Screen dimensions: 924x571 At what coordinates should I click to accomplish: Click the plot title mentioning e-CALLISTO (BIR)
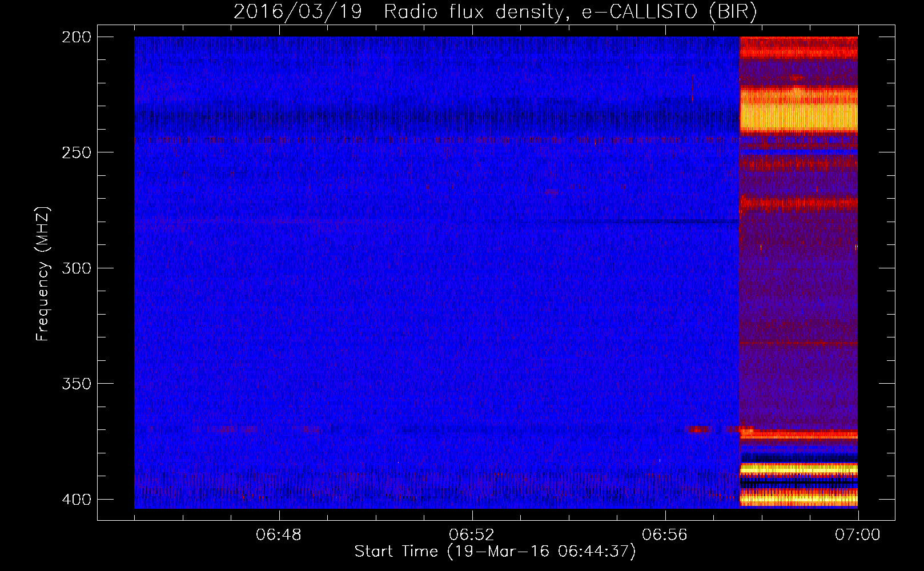point(495,11)
